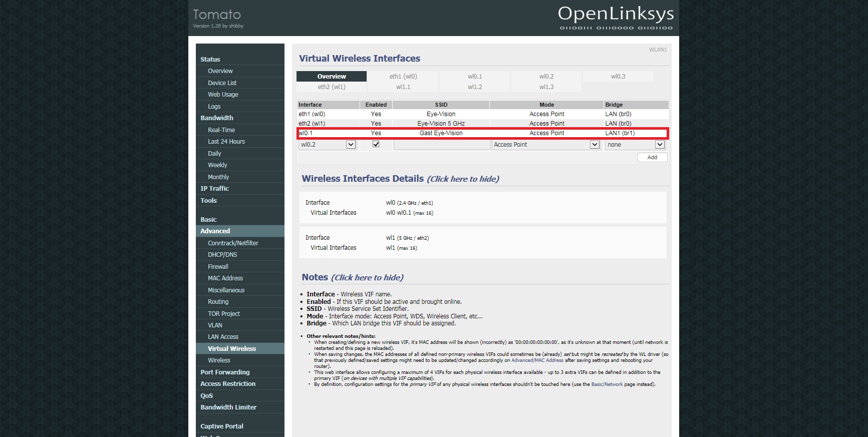Open the wl0.2 interface dropdown

(328, 145)
